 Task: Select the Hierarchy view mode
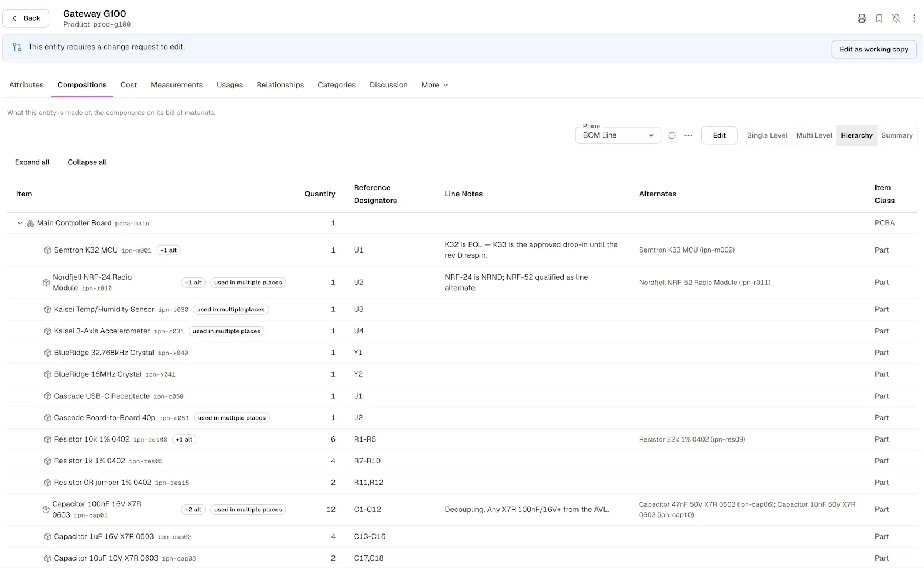856,136
